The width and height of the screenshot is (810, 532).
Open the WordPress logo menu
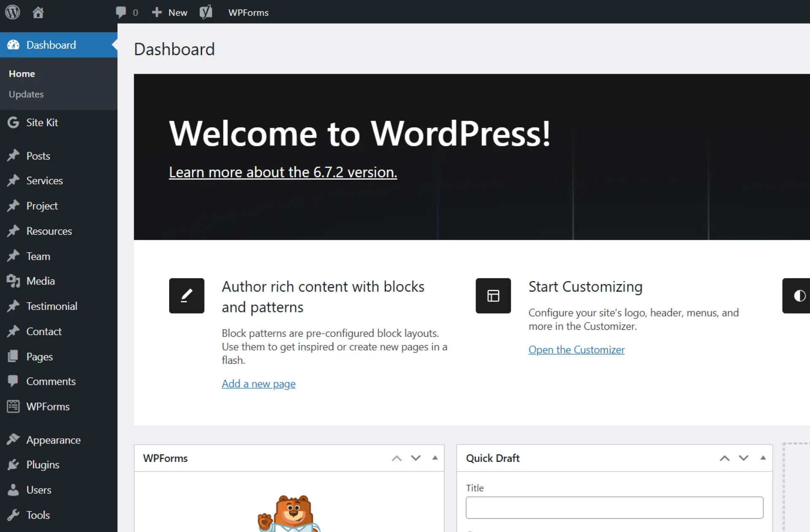click(x=13, y=12)
